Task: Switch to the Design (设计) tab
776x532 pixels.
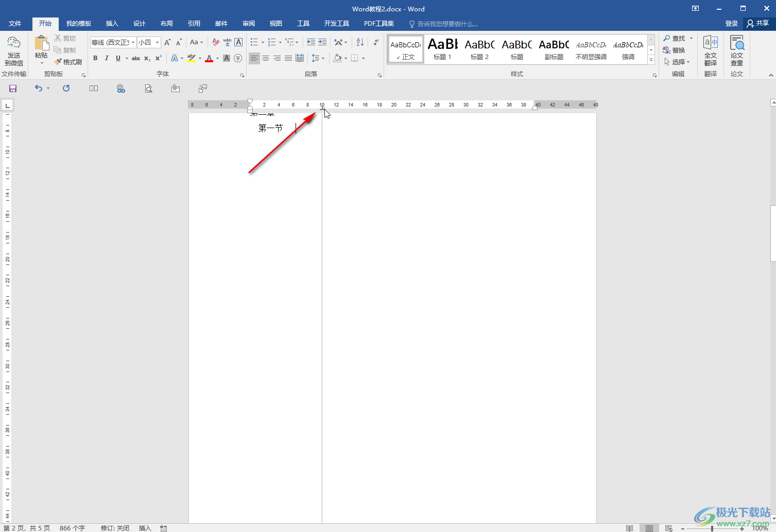Action: (x=139, y=24)
